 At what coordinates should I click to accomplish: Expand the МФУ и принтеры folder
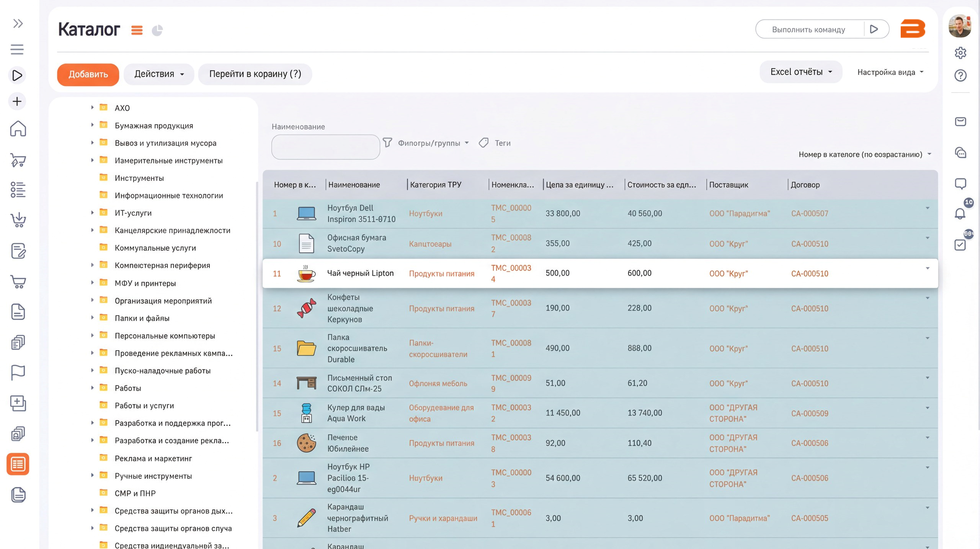(92, 283)
